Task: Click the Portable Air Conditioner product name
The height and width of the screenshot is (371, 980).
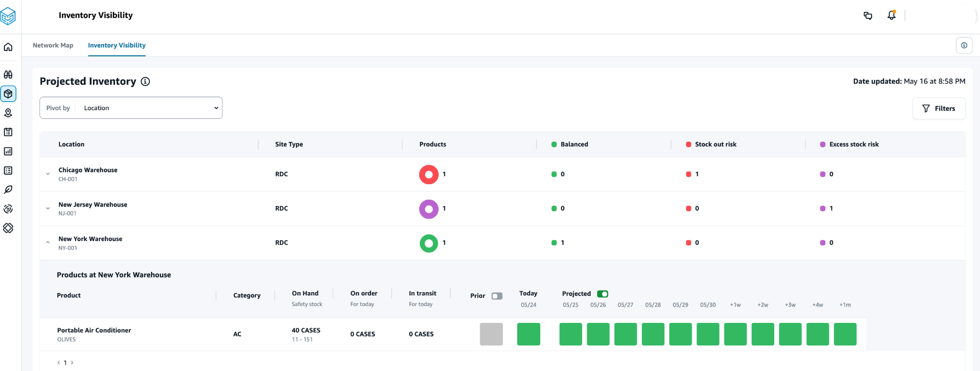Action: 94,330
